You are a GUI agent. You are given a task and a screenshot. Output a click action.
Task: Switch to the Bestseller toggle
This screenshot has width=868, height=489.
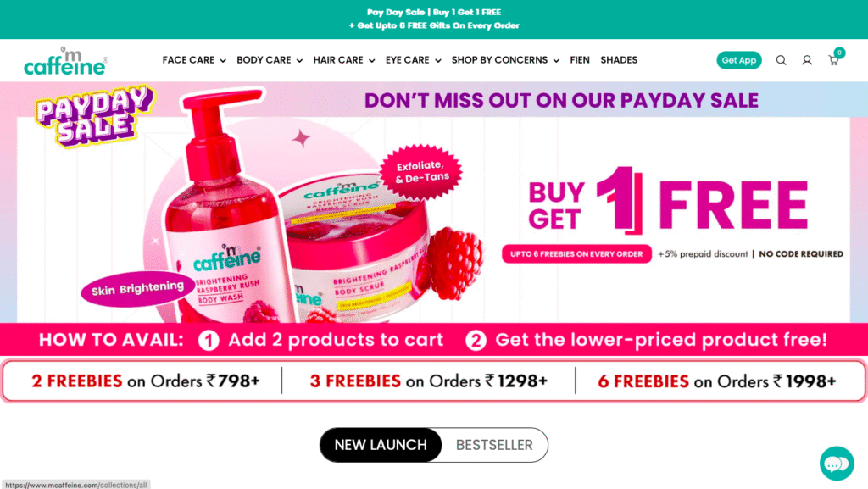[494, 445]
